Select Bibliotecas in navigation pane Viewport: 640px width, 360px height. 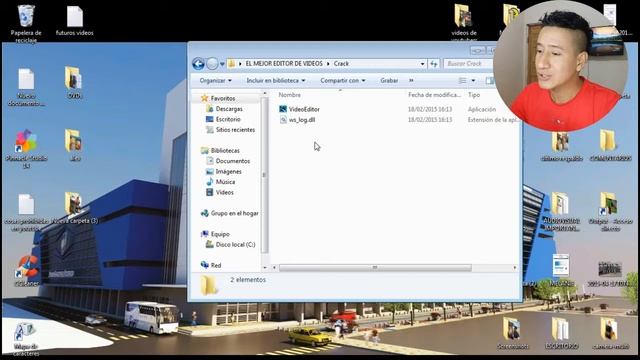tap(225, 151)
